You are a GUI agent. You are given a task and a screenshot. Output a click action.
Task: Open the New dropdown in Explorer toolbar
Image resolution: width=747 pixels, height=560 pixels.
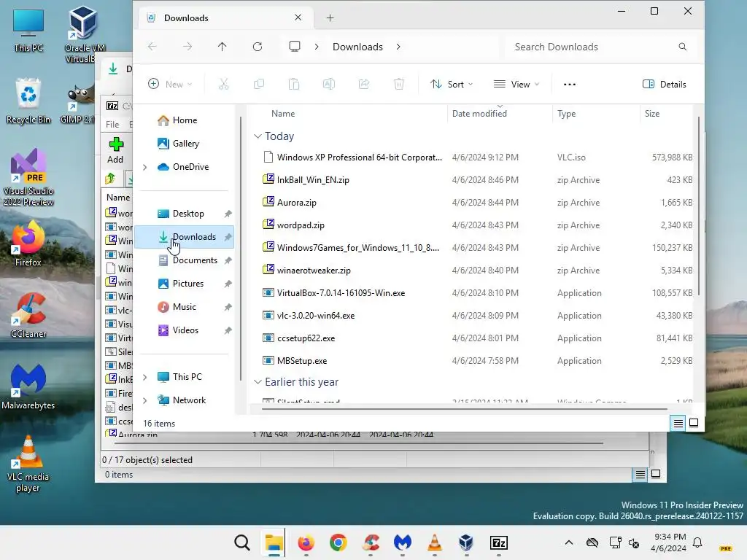(170, 85)
